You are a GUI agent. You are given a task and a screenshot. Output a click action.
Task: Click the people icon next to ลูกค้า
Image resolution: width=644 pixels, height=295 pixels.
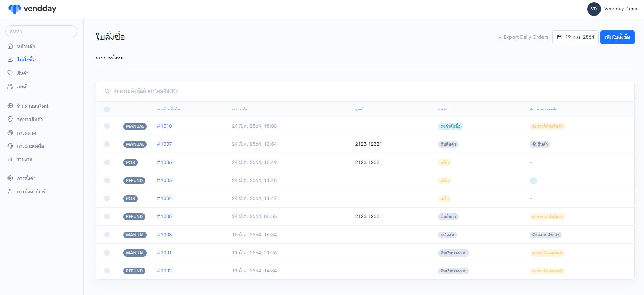click(x=10, y=87)
